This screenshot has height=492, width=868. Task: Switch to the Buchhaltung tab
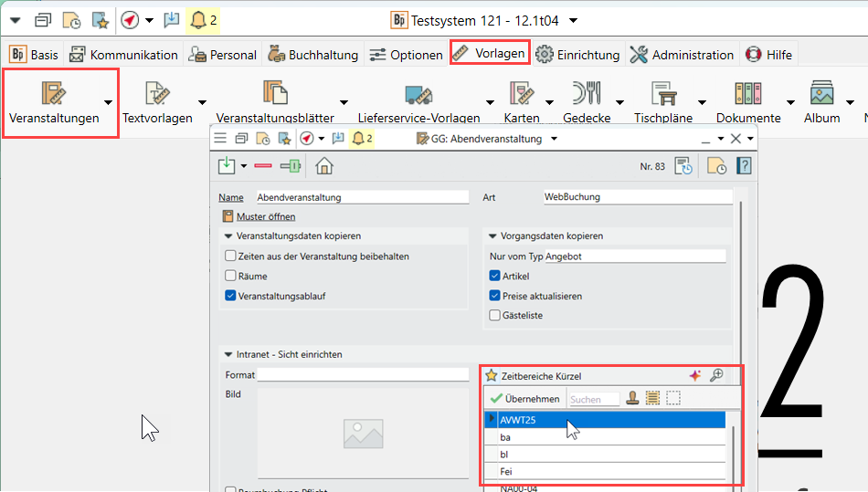(x=313, y=55)
